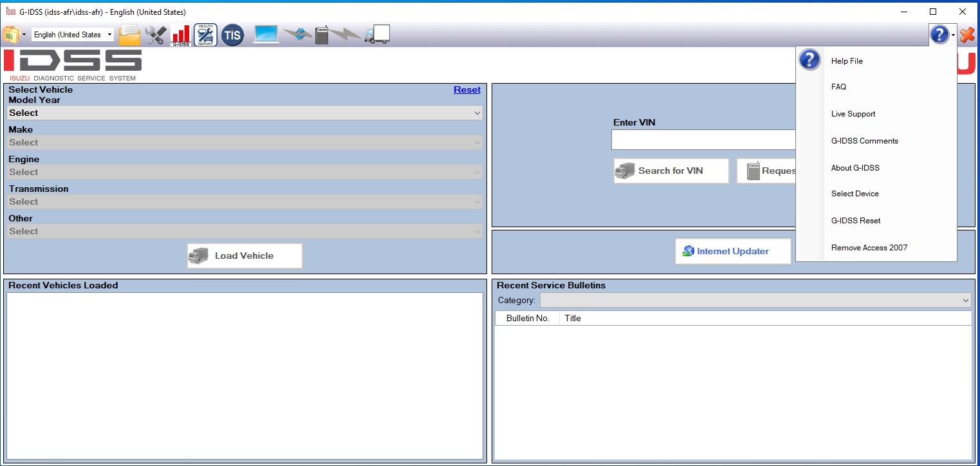This screenshot has height=466, width=980.
Task: Open the bulletin Category dropdown
Action: coord(755,300)
